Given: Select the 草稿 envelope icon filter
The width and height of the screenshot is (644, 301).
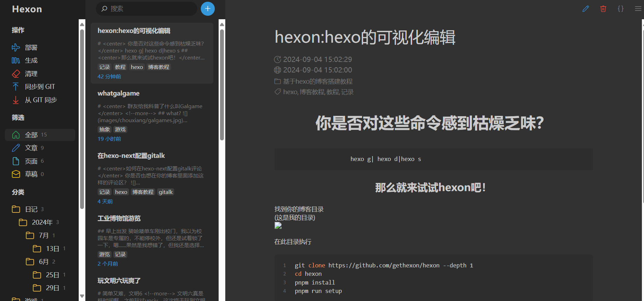Looking at the screenshot, I should point(16,174).
